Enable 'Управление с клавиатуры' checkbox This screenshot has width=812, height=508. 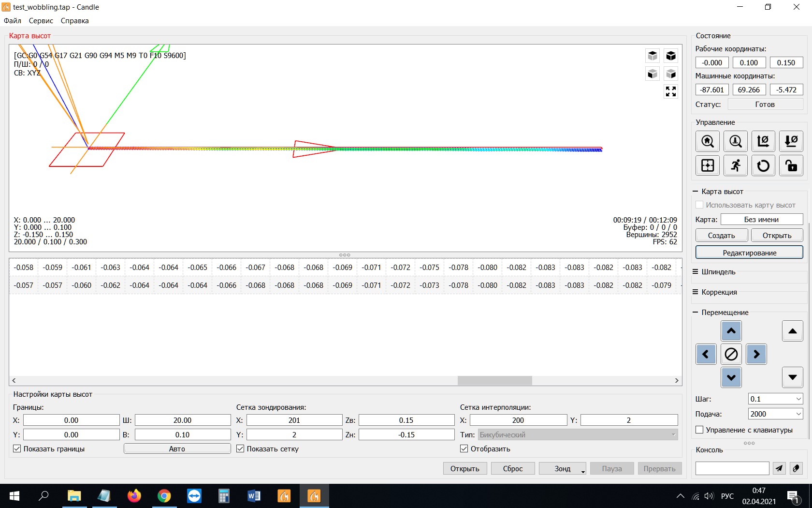[x=699, y=430]
